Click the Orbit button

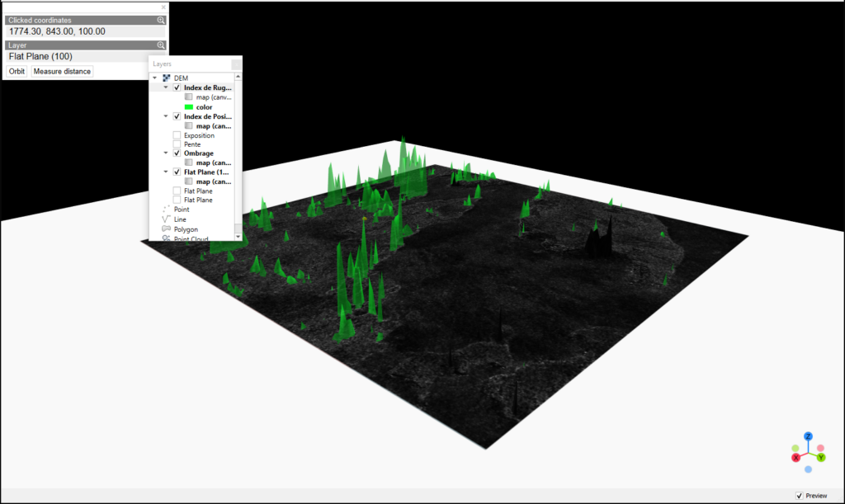click(x=17, y=72)
